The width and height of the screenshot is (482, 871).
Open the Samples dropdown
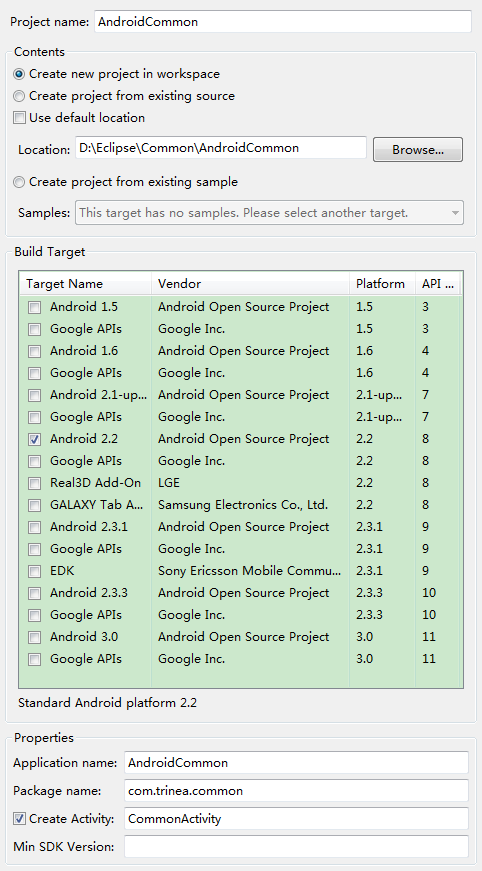click(x=269, y=213)
